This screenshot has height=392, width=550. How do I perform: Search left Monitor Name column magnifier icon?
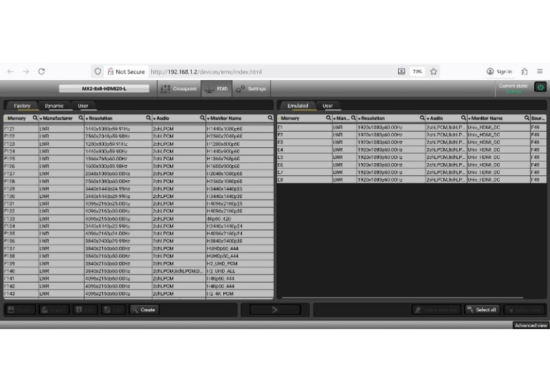(x=270, y=118)
